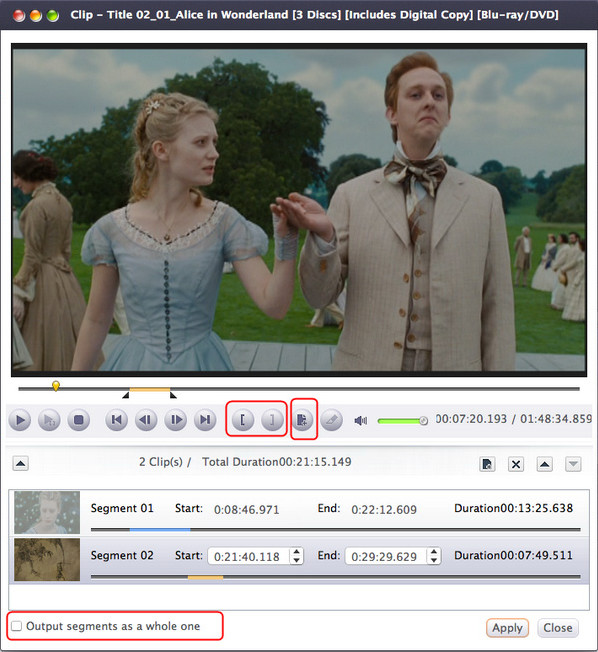598x652 pixels.
Task: Step back one frame
Action: click(x=146, y=420)
